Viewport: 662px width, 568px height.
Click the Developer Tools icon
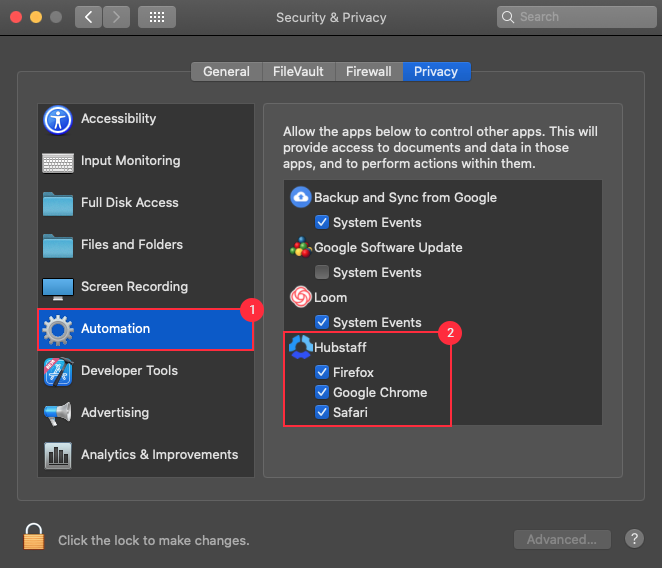click(x=58, y=372)
